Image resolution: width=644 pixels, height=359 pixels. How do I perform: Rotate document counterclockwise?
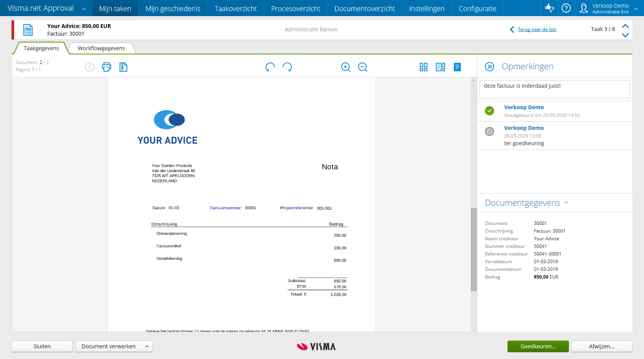tap(270, 67)
